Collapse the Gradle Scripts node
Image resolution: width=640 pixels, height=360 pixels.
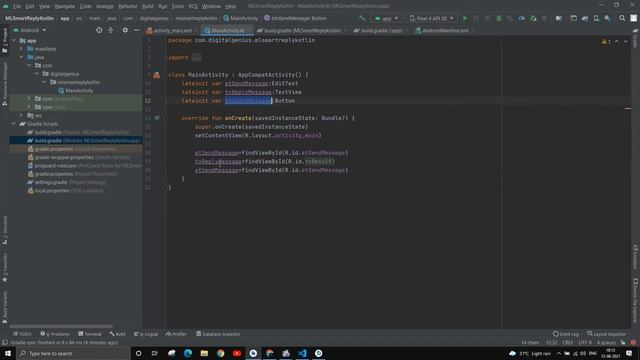14,124
